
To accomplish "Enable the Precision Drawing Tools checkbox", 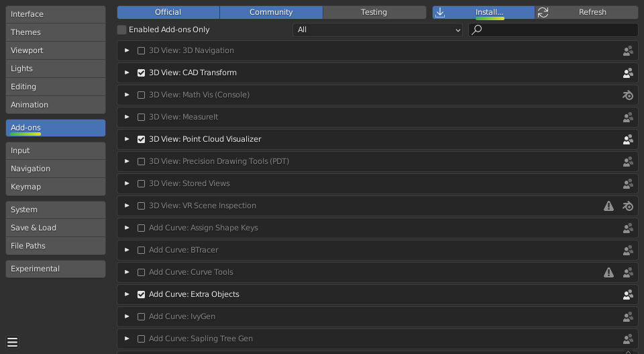I will point(141,162).
